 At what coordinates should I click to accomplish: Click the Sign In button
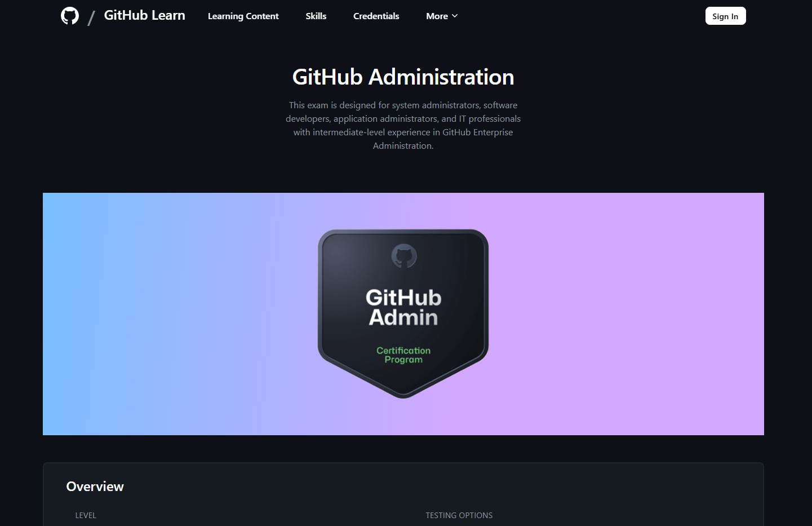coord(725,16)
